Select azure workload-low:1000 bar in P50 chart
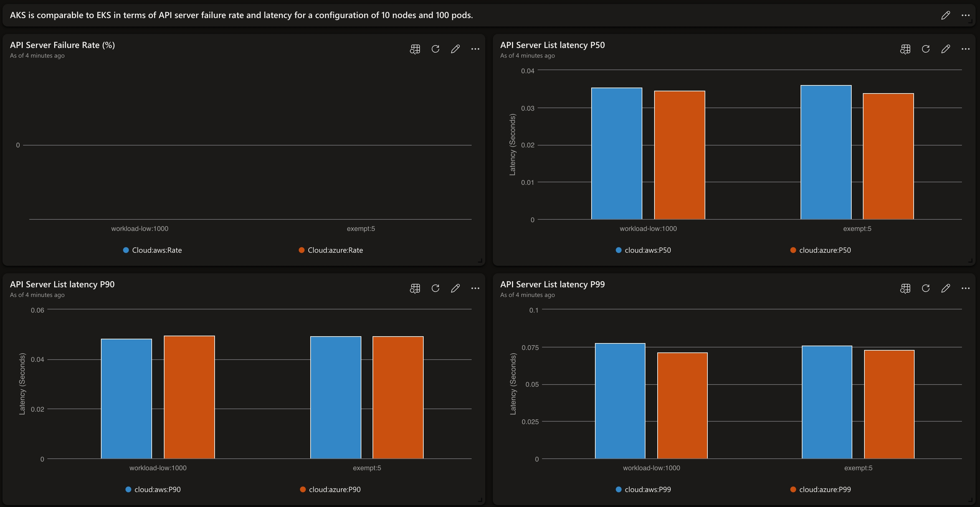 point(679,155)
